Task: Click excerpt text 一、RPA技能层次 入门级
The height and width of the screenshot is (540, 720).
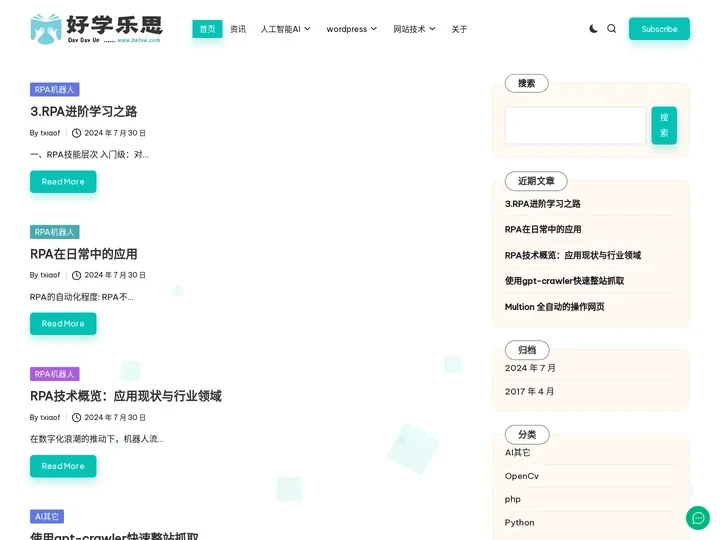Action: pos(89,155)
